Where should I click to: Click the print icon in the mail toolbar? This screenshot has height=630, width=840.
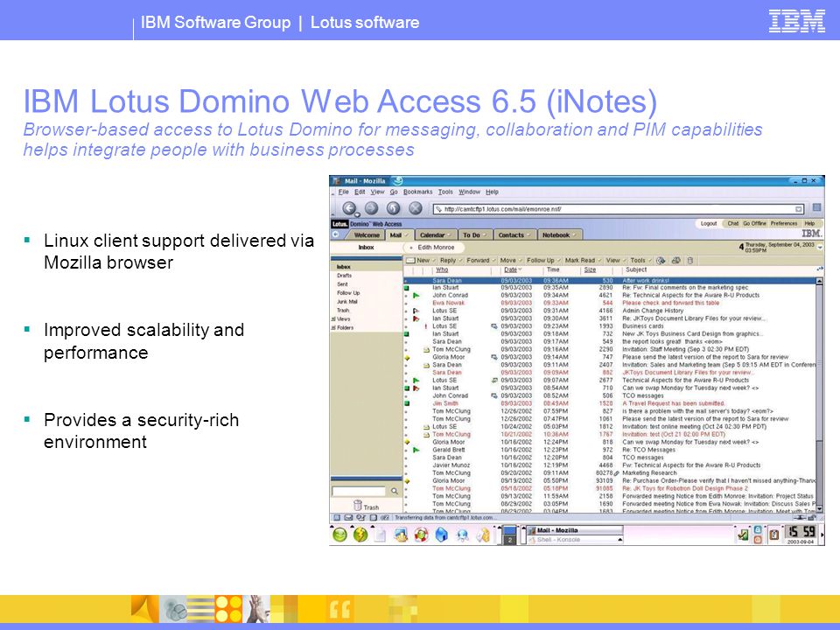[x=676, y=261]
